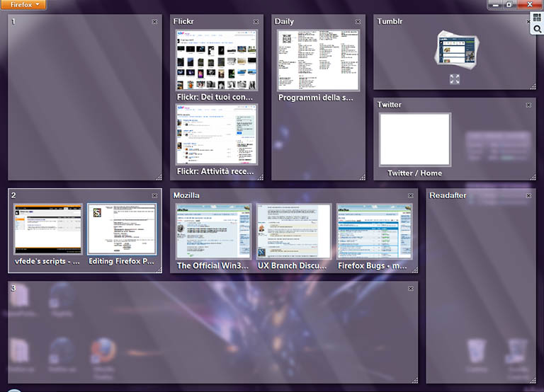The width and height of the screenshot is (544, 392).
Task: Click the Tumblr stacked tabs thumbnail
Action: pos(455,49)
